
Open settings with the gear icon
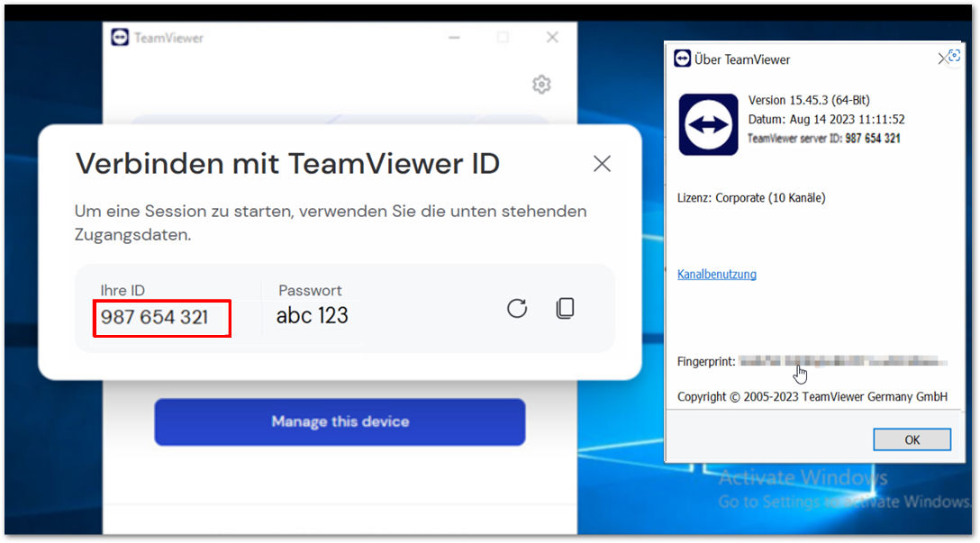(x=541, y=85)
